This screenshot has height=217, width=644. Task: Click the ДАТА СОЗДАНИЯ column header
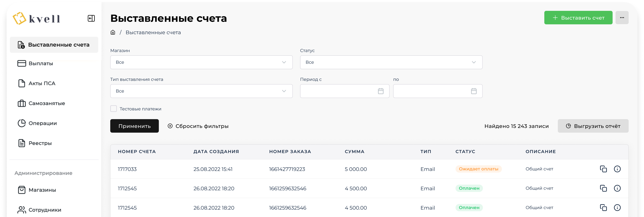tap(216, 152)
